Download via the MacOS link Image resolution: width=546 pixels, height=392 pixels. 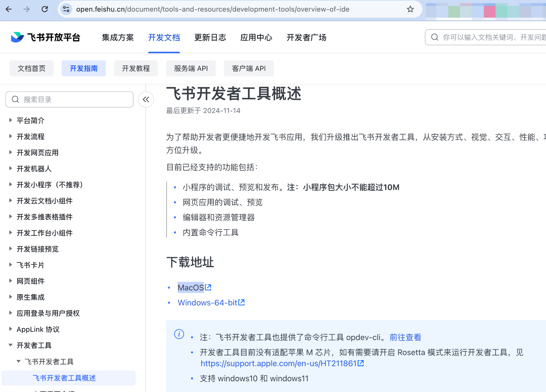pos(191,287)
